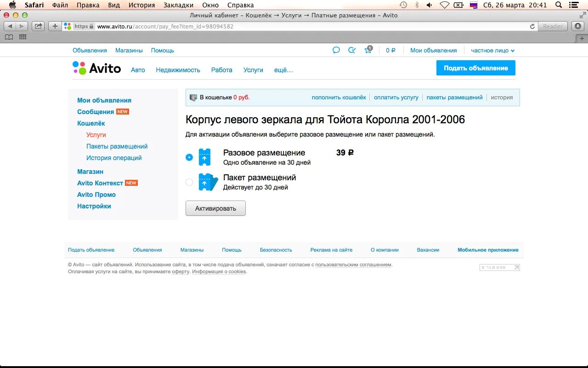This screenshot has width=588, height=368.
Task: Click the counter badge icon in footer
Action: click(x=500, y=267)
